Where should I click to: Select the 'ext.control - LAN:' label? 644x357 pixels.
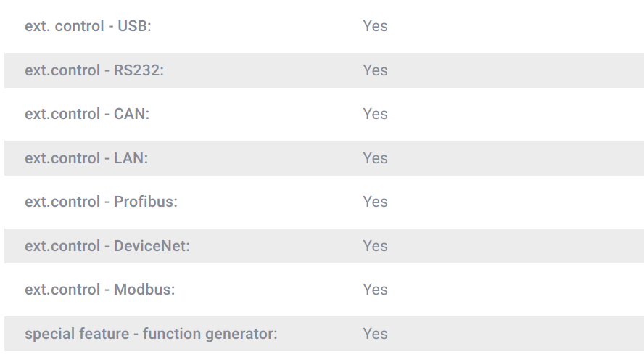pyautogui.click(x=86, y=158)
